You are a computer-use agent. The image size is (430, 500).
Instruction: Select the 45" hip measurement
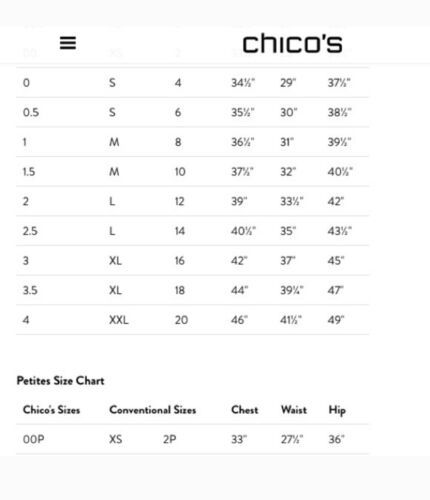[336, 261]
